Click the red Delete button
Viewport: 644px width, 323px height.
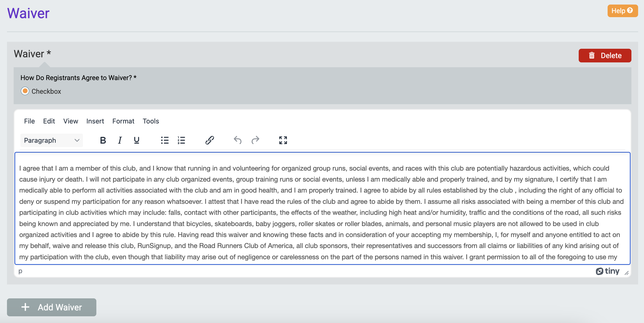[605, 55]
